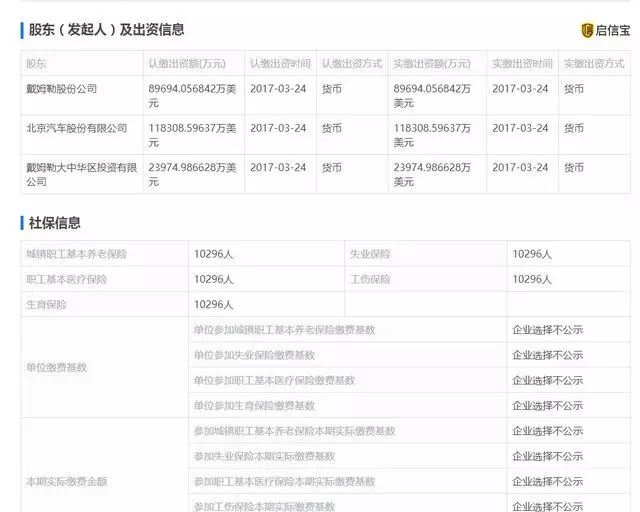Select 戴姆勒股份公司 subscribed date 2017-03-24
Screen dimensions: 640x512
click(x=278, y=89)
